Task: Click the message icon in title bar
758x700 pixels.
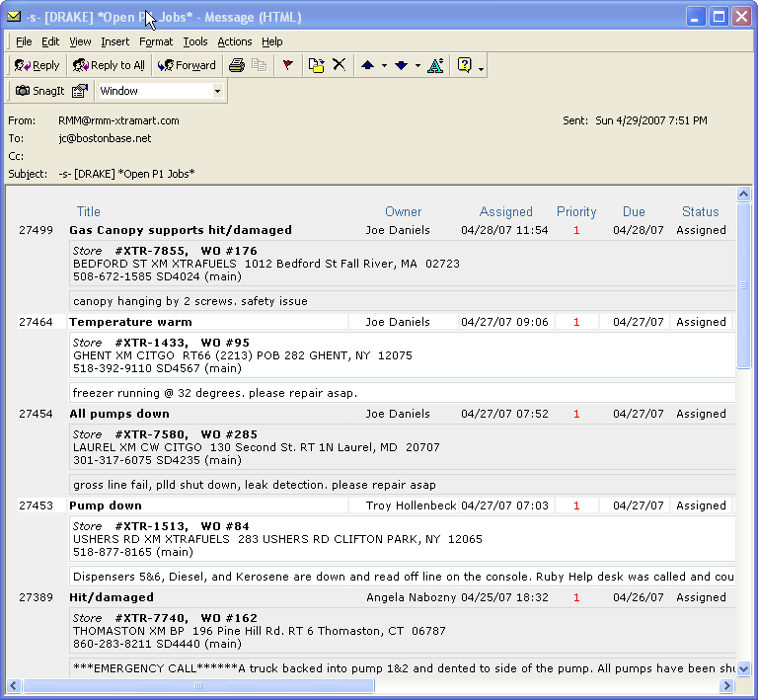Action: [x=14, y=17]
